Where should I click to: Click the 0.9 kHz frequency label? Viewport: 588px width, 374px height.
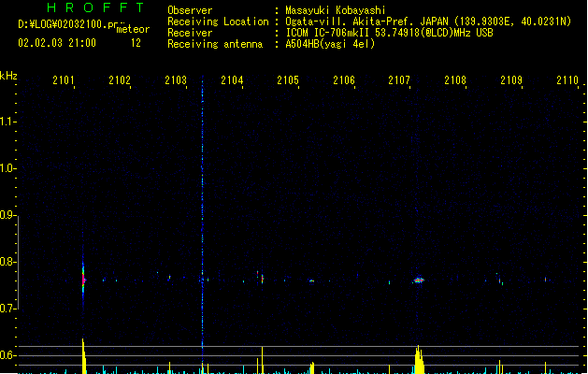(7, 215)
